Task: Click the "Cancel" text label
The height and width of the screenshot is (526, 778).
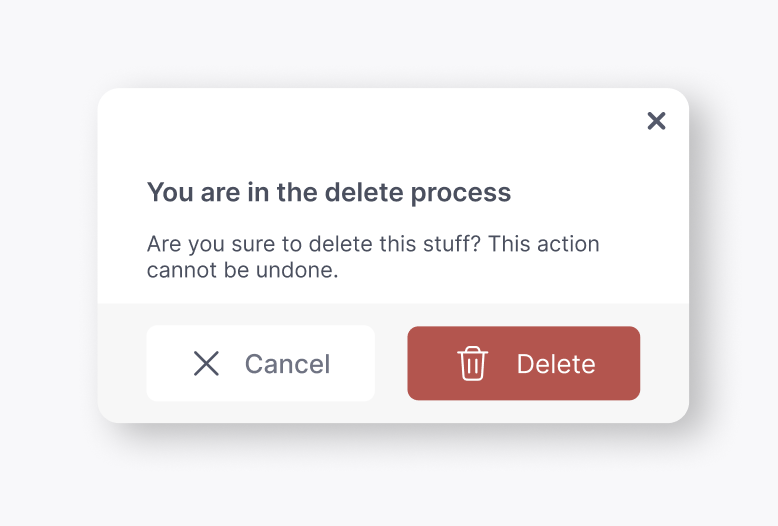Action: pos(287,364)
